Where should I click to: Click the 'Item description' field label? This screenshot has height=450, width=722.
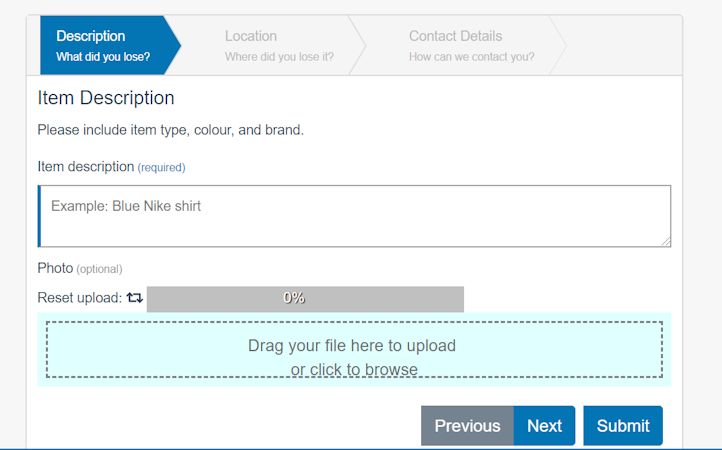(86, 166)
